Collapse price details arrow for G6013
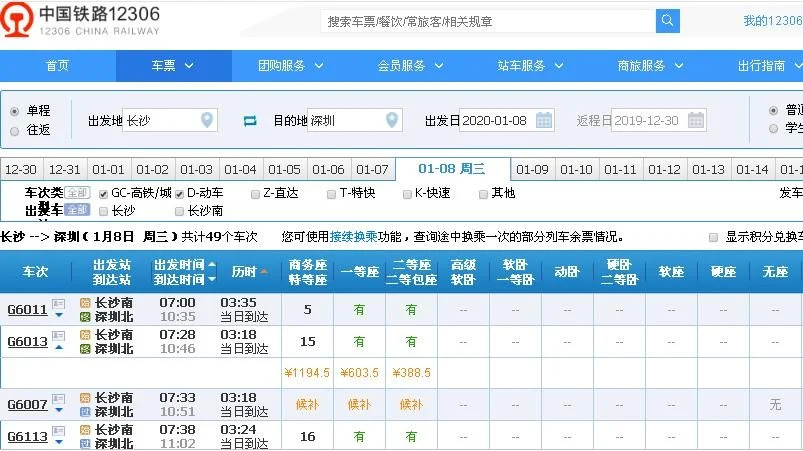Screen dimensions: 803x451 tap(59, 347)
